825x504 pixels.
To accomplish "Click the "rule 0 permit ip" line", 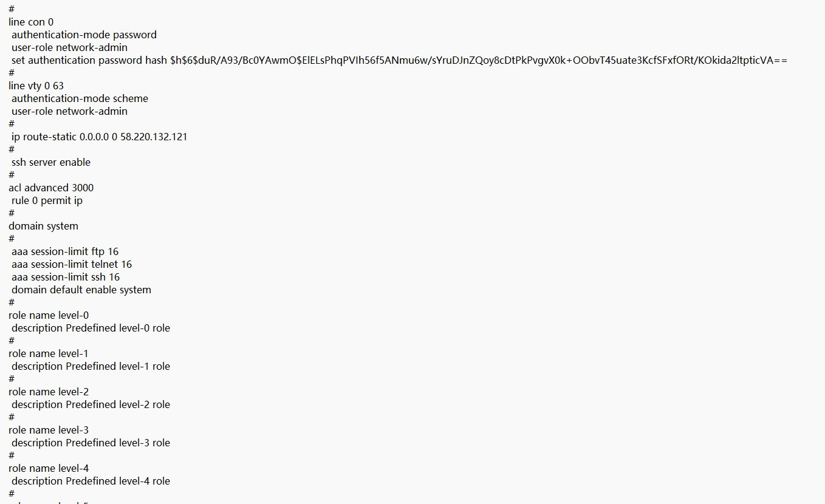I will 47,200.
